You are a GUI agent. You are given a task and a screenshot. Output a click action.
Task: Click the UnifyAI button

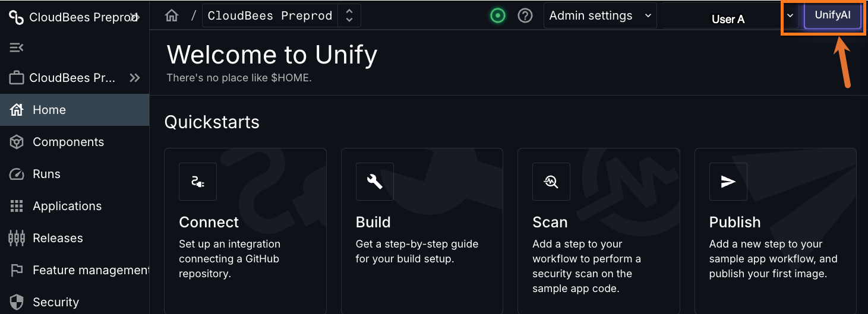point(832,15)
